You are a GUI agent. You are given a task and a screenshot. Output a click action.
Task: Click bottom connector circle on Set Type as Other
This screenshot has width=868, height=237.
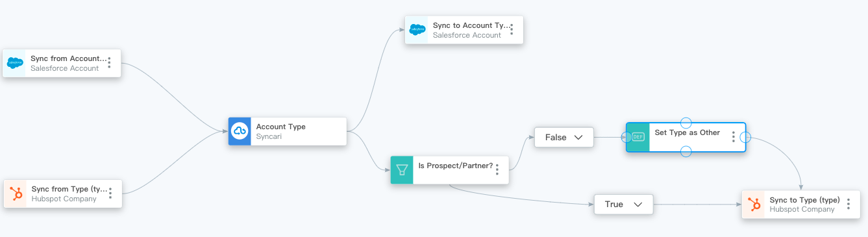pos(686,151)
